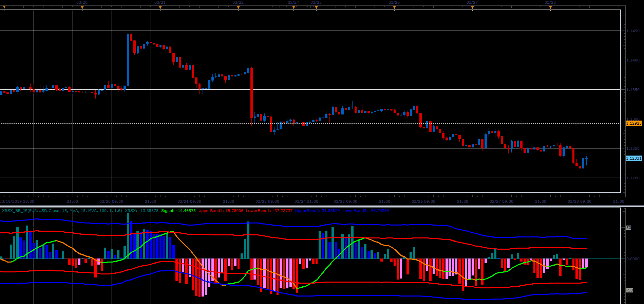Click the 03/20 orange day marker triangle
This screenshot has height=304, width=644.
(82, 8)
